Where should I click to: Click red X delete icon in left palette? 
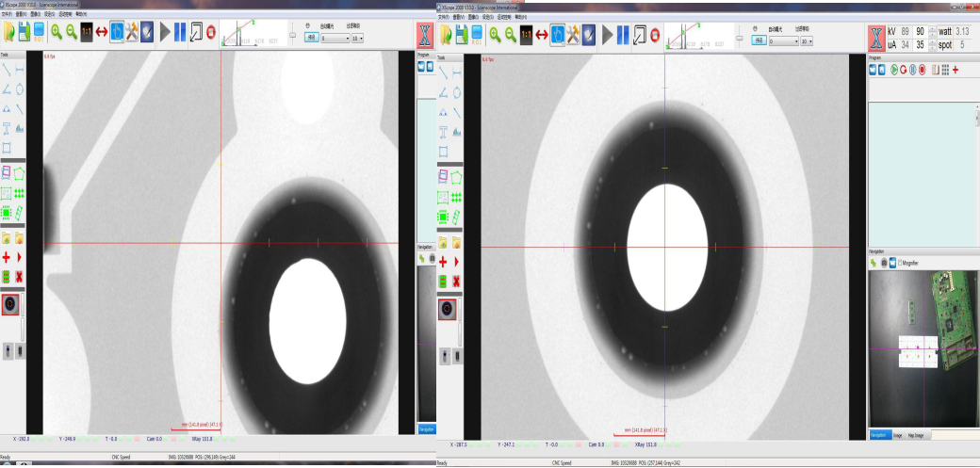click(x=20, y=276)
